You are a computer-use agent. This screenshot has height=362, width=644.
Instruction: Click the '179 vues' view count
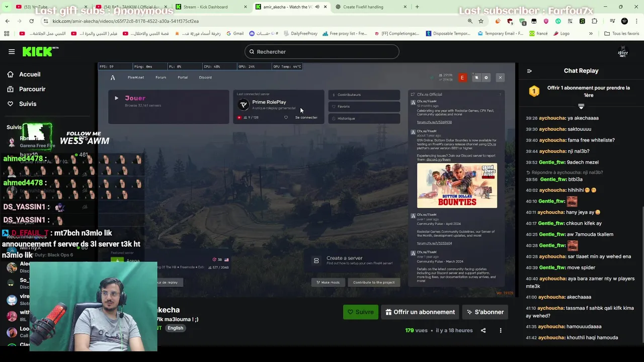tap(416, 330)
